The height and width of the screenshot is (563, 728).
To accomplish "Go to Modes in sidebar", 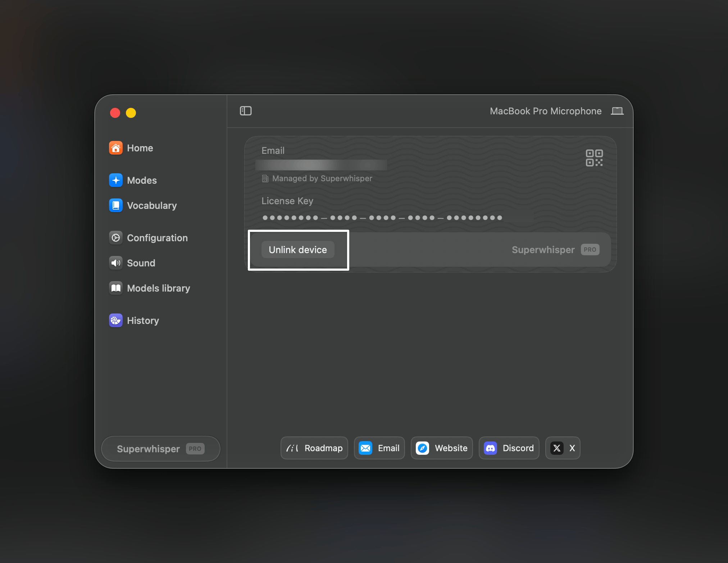I will (142, 180).
